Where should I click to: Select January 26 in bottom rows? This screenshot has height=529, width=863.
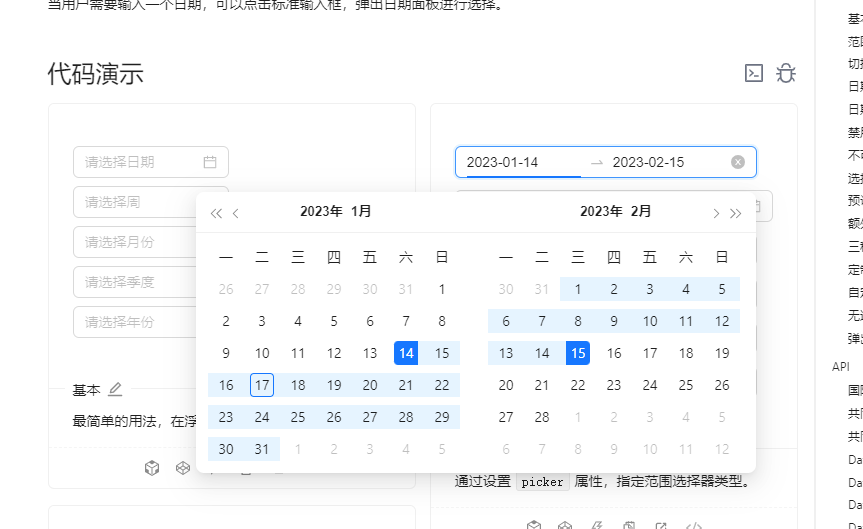click(334, 417)
